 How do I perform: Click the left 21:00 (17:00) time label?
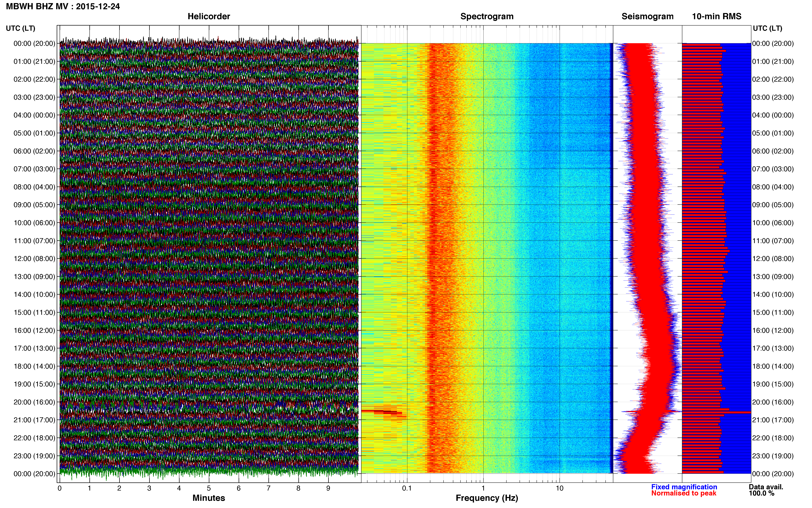[x=34, y=420]
